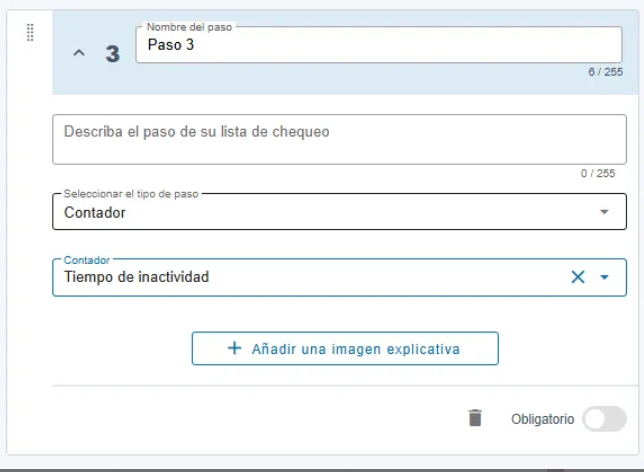Click the Nombre del paso field label
This screenshot has width=644, height=472.
click(189, 27)
